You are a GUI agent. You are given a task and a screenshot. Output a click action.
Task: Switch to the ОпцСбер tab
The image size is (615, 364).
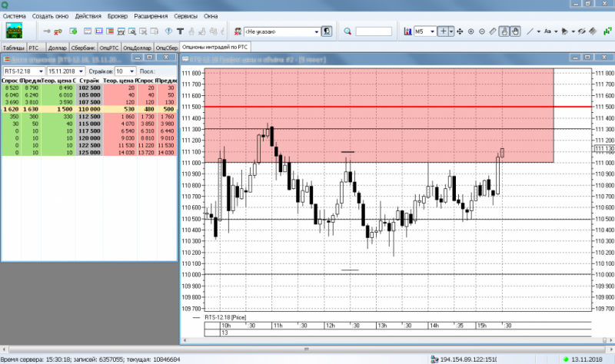[167, 48]
